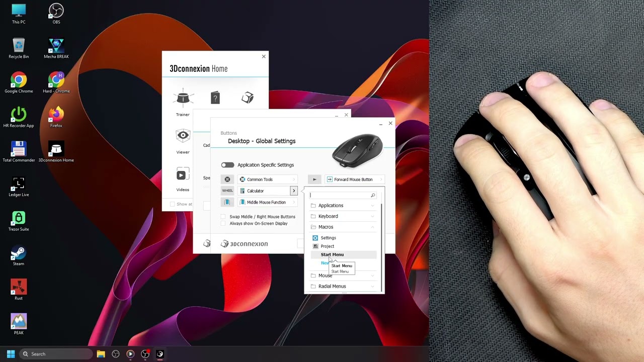Click the 3Dconnexion logo in Buttons window
Image resolution: width=644 pixels, height=362 pixels.
pyautogui.click(x=245, y=244)
